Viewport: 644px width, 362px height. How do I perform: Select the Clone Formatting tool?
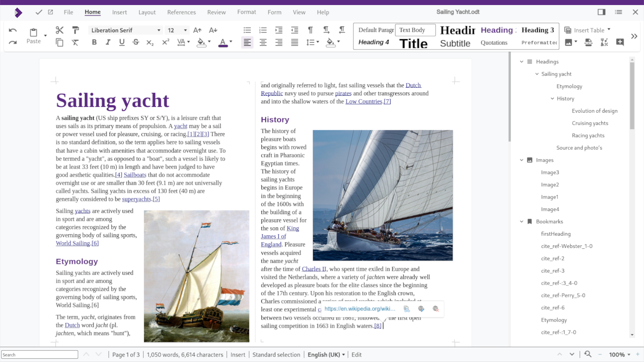(76, 30)
